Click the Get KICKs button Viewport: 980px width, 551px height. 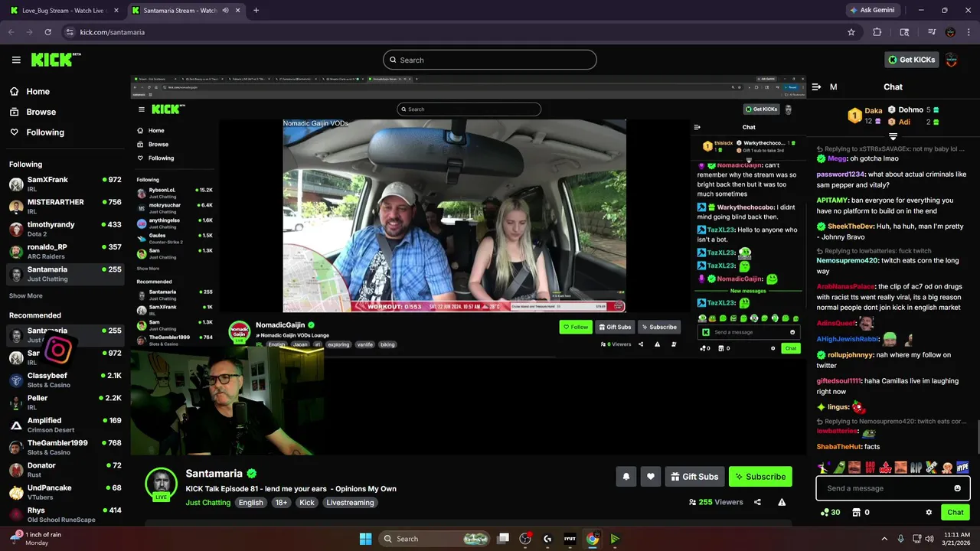(x=911, y=60)
